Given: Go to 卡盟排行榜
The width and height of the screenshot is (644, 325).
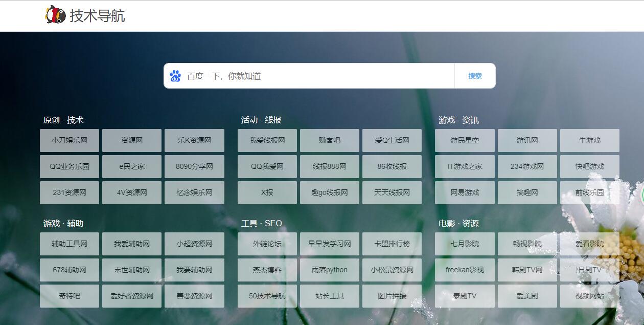Looking at the screenshot, I should [392, 244].
